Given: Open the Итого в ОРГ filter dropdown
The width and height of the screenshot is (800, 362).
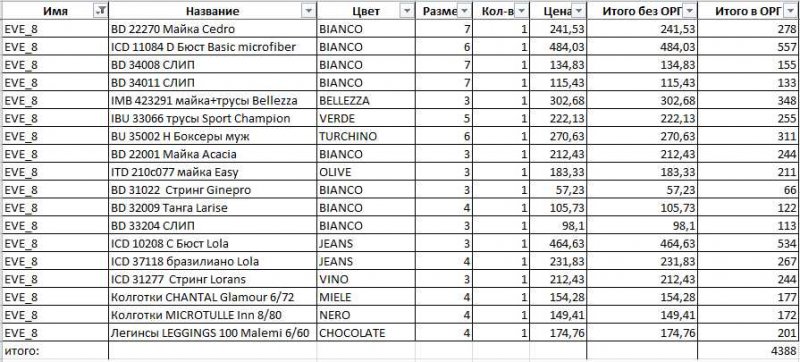Looking at the screenshot, I should click(x=794, y=11).
